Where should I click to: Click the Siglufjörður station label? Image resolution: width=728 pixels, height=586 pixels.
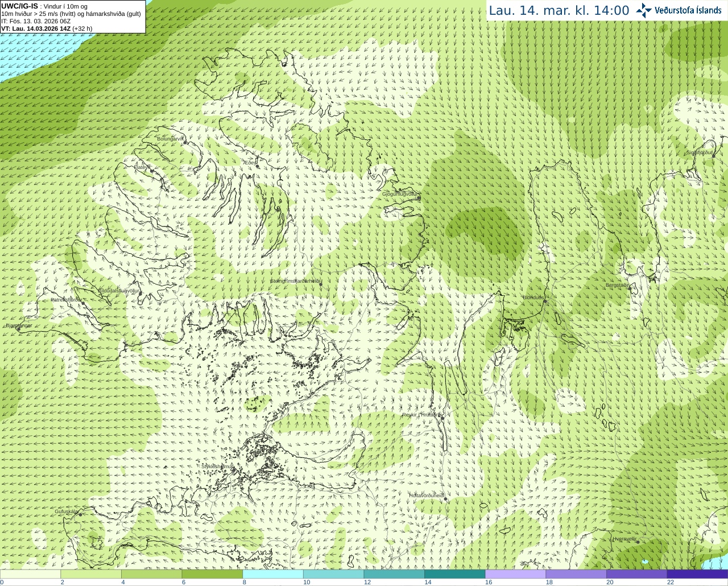coord(700,152)
